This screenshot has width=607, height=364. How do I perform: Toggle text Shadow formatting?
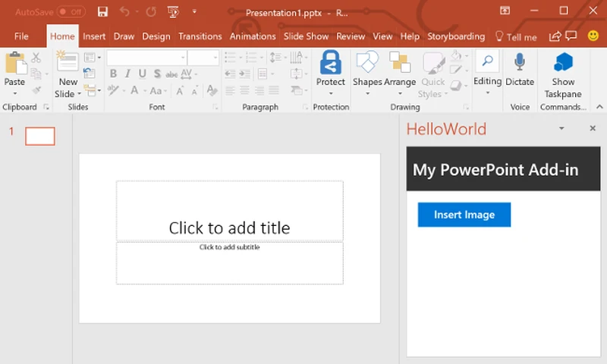point(157,74)
